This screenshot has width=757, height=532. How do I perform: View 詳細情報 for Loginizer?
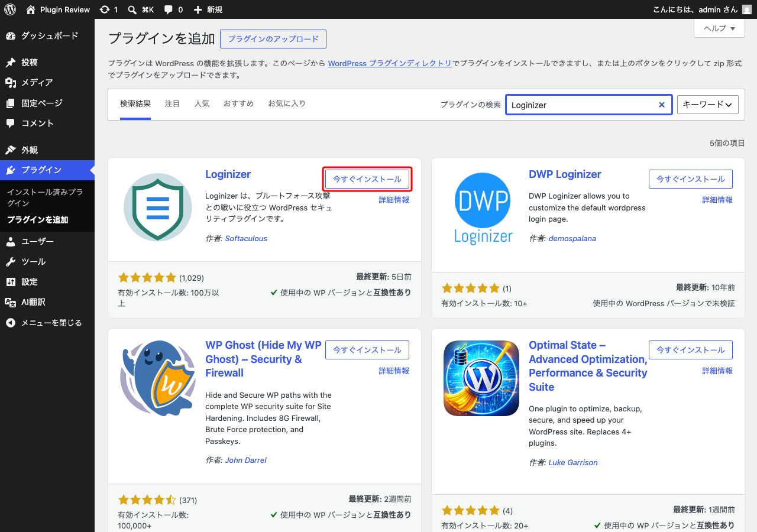click(x=394, y=200)
